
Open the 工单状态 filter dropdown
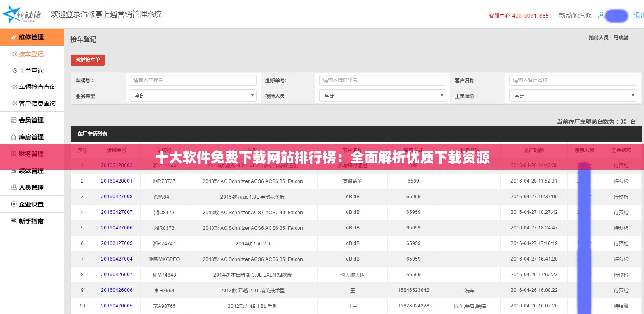(x=573, y=96)
